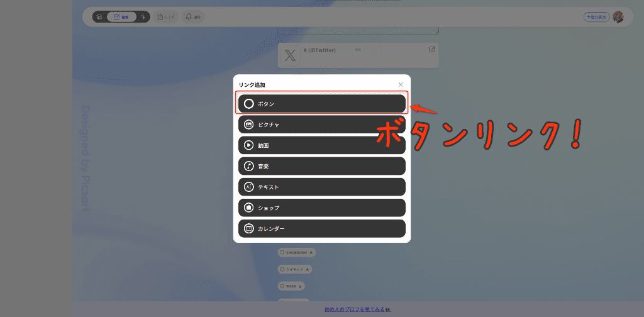
Task: Expand the WEAR service chip
Action: pos(291,286)
